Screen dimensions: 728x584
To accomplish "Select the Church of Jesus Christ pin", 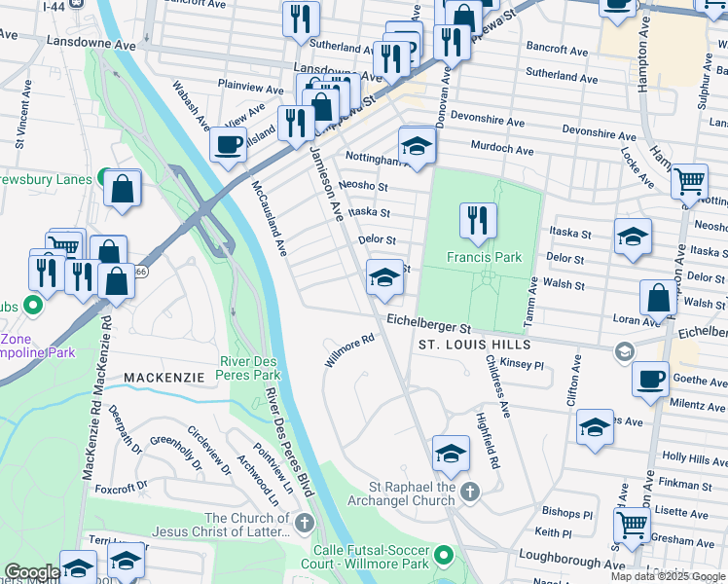I will pos(305,524).
